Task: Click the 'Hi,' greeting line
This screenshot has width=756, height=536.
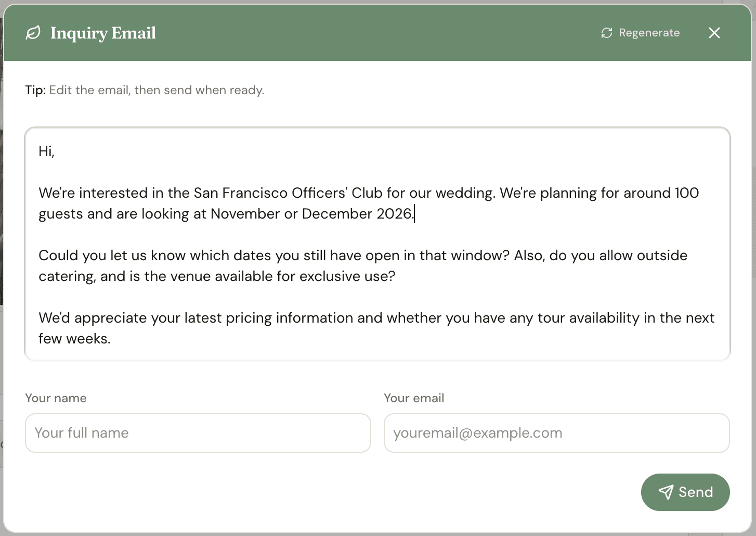Action: click(46, 151)
